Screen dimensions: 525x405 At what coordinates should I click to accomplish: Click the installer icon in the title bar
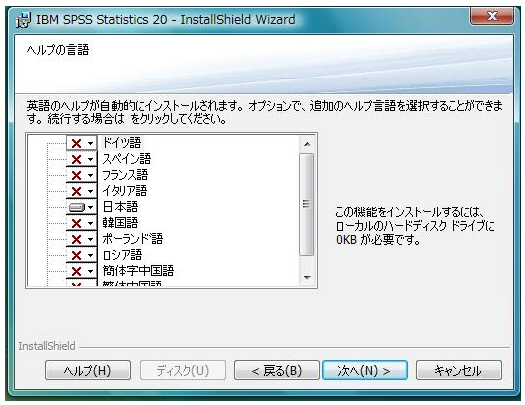coord(23,20)
